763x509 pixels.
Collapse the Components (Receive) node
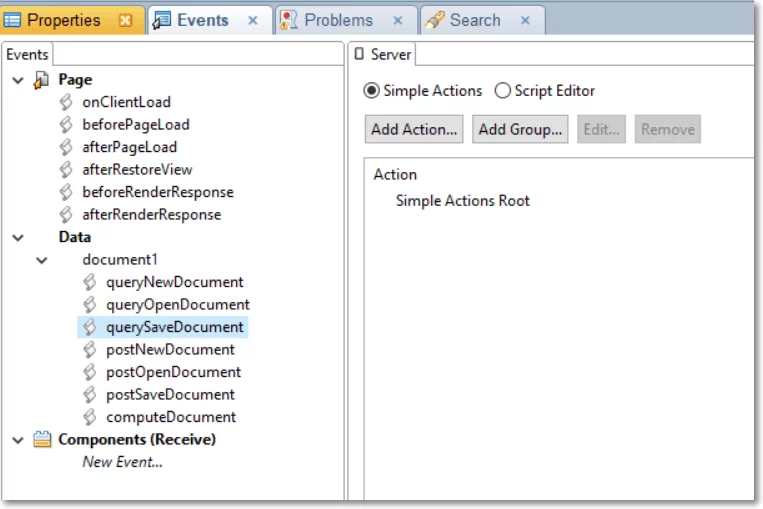[18, 440]
